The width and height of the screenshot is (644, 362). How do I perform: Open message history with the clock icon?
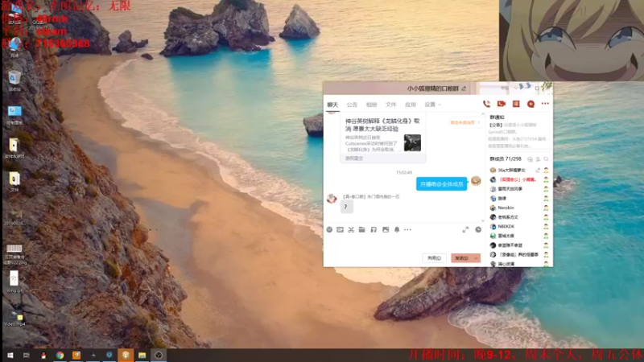[x=478, y=230]
